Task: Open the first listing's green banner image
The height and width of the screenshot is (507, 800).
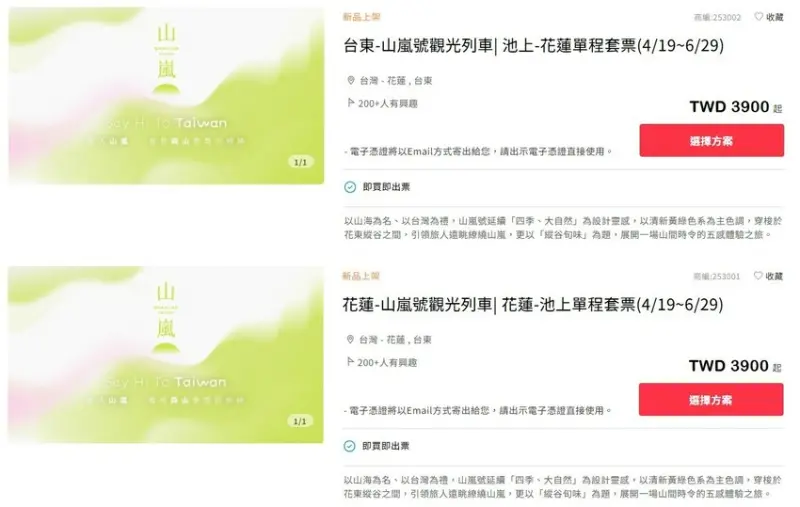Action: (166, 95)
